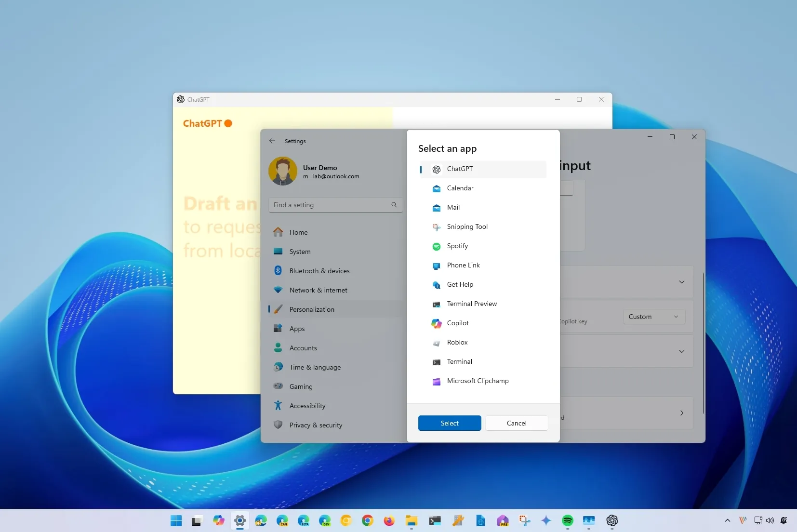The width and height of the screenshot is (797, 532).
Task: Expand the upper collapsed settings section chevron
Action: [681, 282]
